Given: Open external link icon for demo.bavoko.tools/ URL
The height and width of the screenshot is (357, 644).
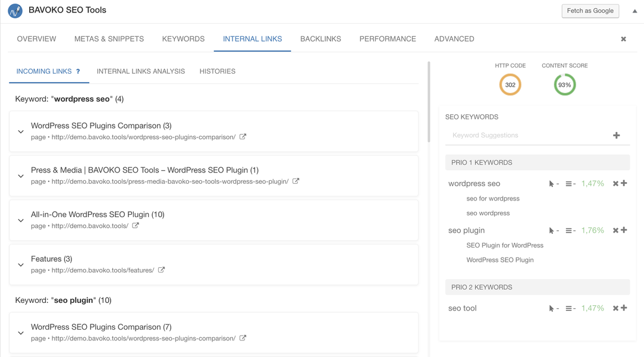Looking at the screenshot, I should click(x=136, y=226).
